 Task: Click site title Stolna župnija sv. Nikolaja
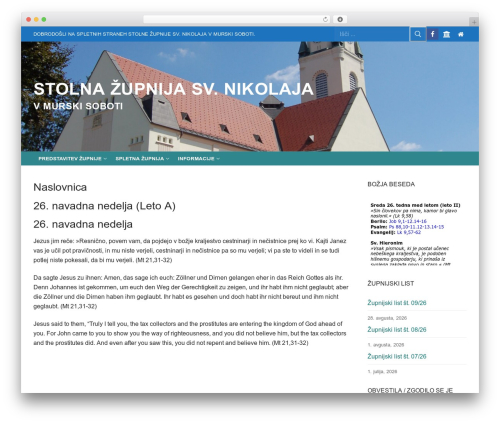coord(173,89)
